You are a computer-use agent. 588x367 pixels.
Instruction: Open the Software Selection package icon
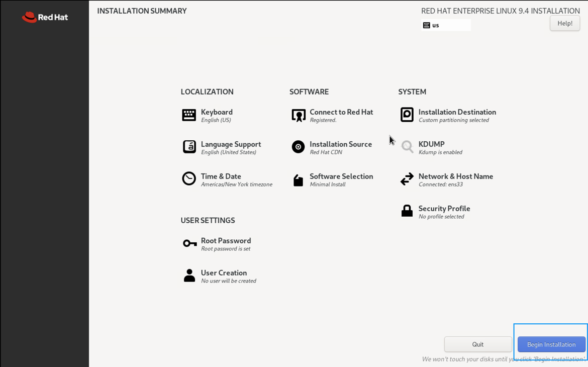(x=299, y=180)
